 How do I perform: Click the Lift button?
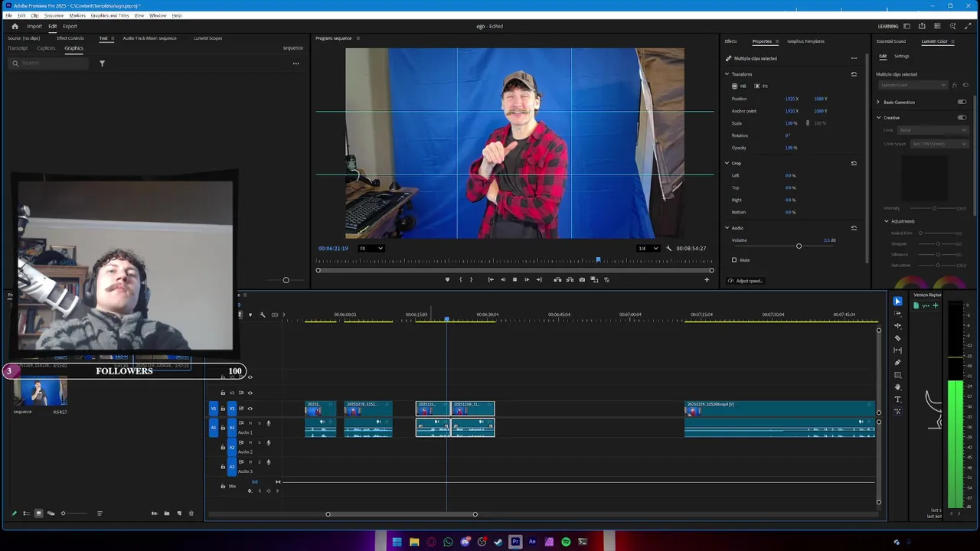click(557, 279)
